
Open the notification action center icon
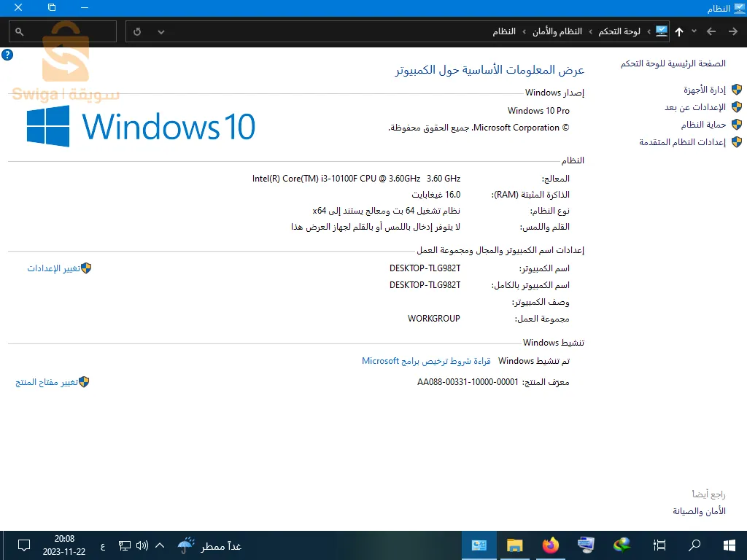point(23,545)
